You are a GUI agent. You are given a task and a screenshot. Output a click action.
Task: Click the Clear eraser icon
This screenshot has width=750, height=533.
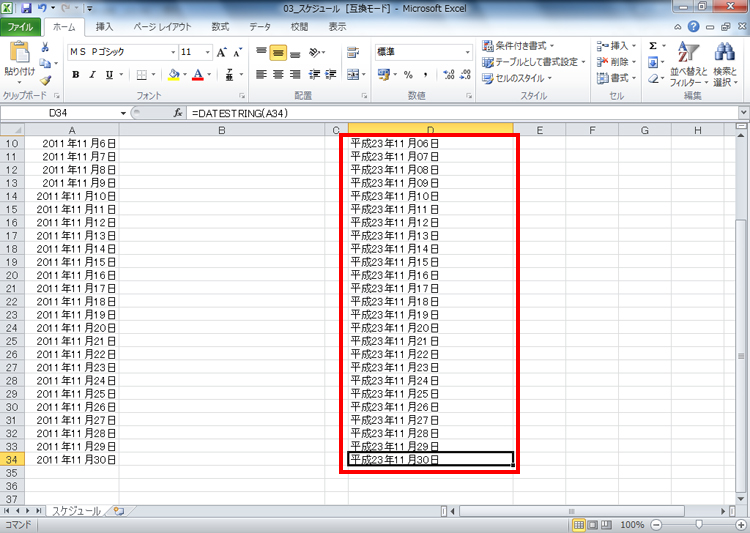653,78
